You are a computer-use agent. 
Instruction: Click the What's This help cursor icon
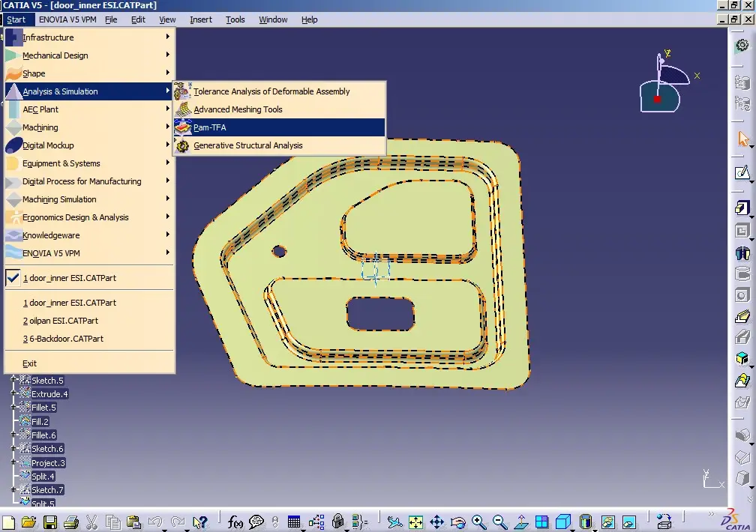[x=200, y=522]
